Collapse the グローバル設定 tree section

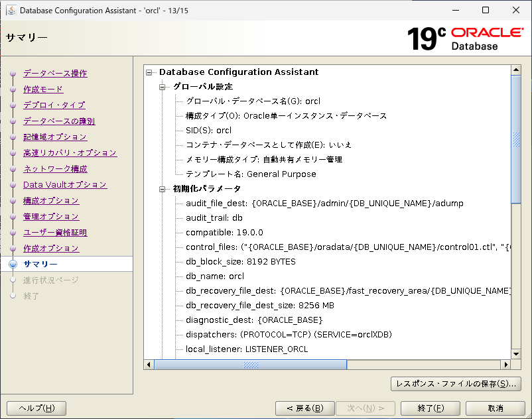pyautogui.click(x=162, y=87)
